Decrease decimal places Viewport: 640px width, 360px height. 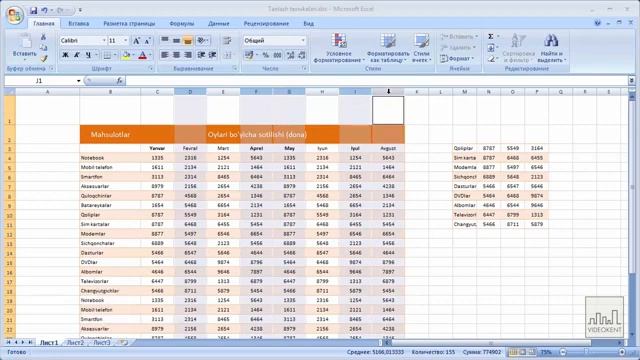tap(302, 55)
